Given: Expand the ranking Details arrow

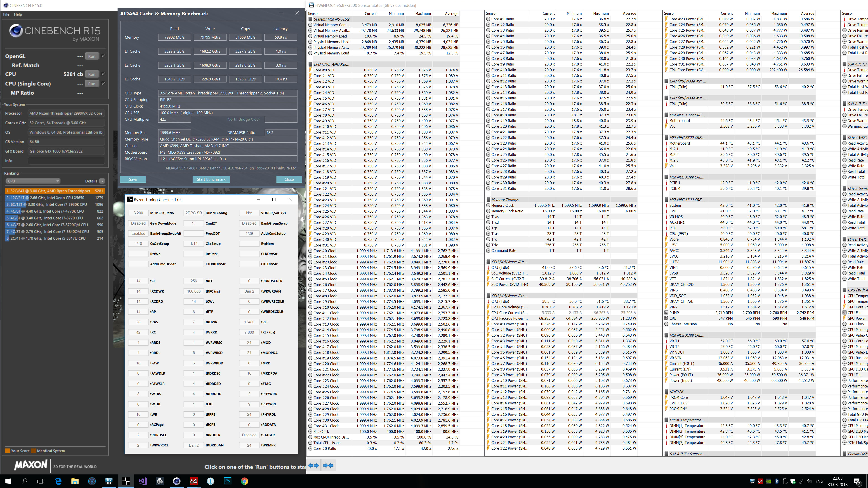Looking at the screenshot, I should click(x=102, y=181).
